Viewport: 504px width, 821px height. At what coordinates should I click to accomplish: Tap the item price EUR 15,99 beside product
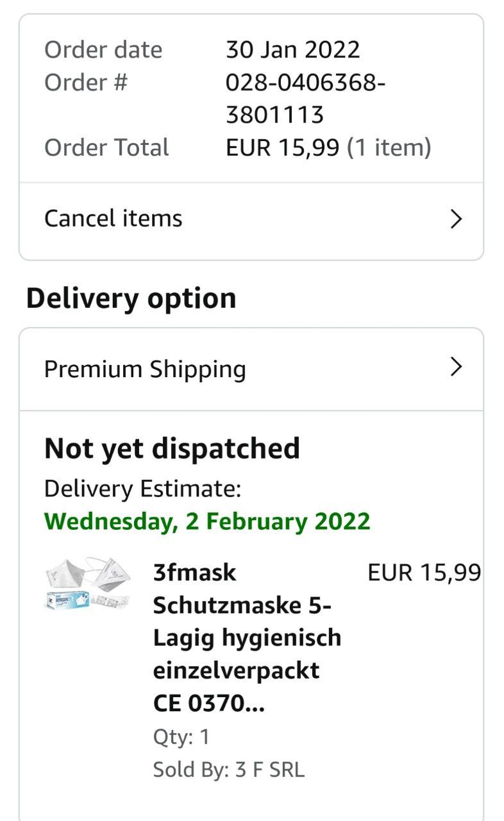coord(424,573)
